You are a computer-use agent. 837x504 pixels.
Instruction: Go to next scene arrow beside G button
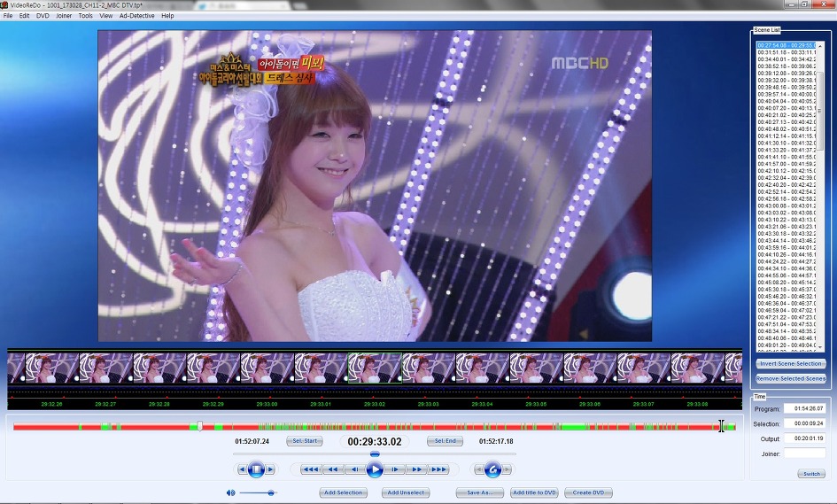pos(507,469)
